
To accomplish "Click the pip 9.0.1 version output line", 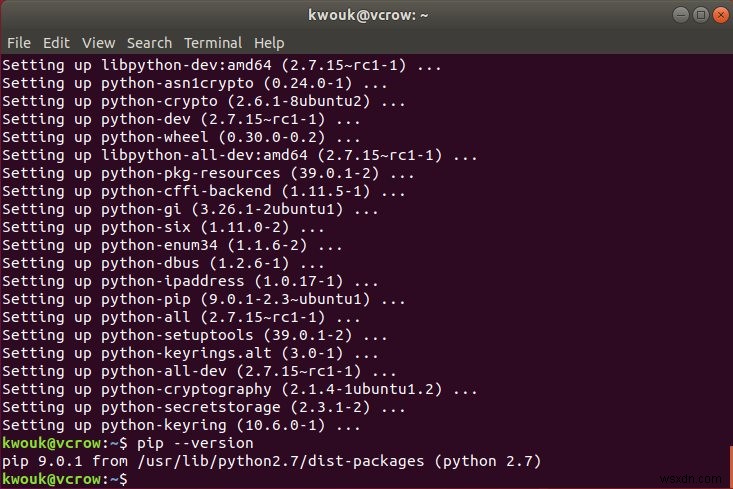I will (x=270, y=461).
